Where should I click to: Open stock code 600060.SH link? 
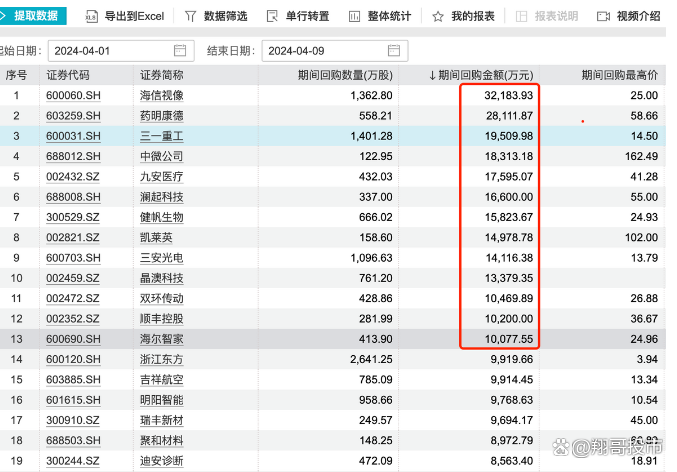point(73,95)
